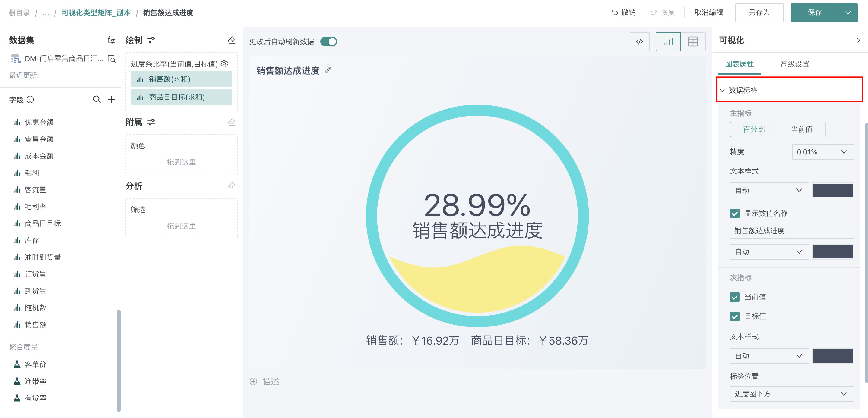Uncheck 目标值 checkbox
Image resolution: width=868 pixels, height=418 pixels.
tap(735, 316)
